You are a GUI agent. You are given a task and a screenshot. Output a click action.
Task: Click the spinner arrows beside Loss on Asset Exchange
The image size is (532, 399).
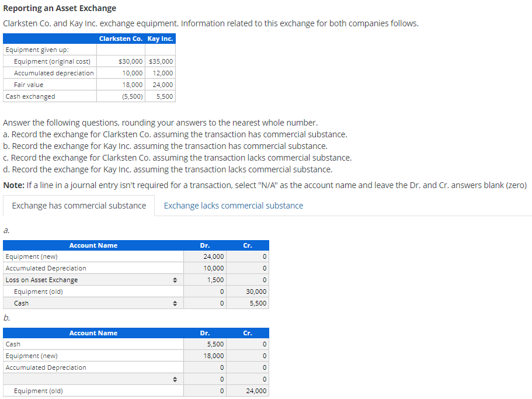(174, 280)
